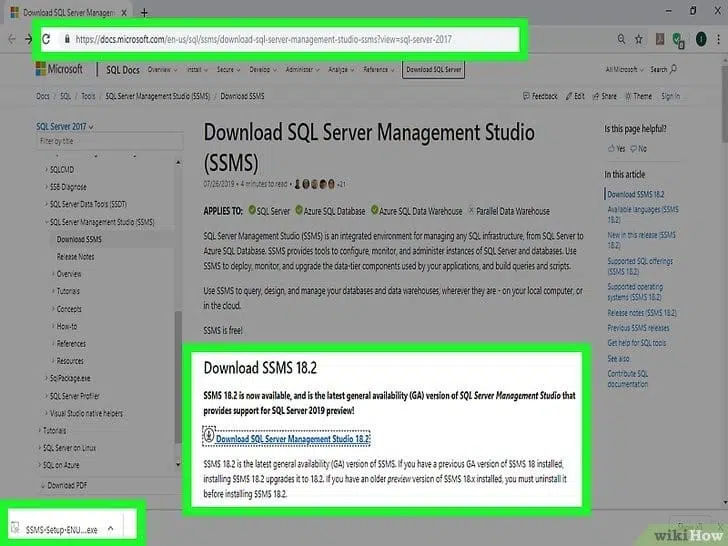Click the browser reload icon

tap(46, 40)
